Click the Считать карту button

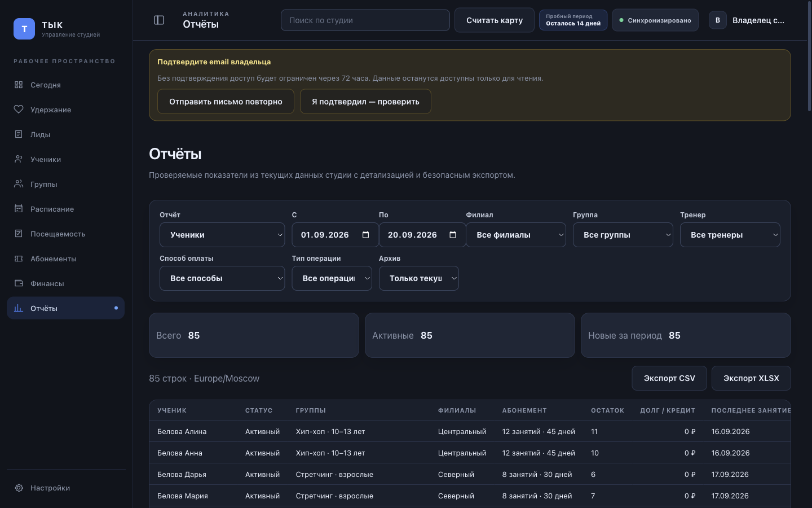pos(495,20)
